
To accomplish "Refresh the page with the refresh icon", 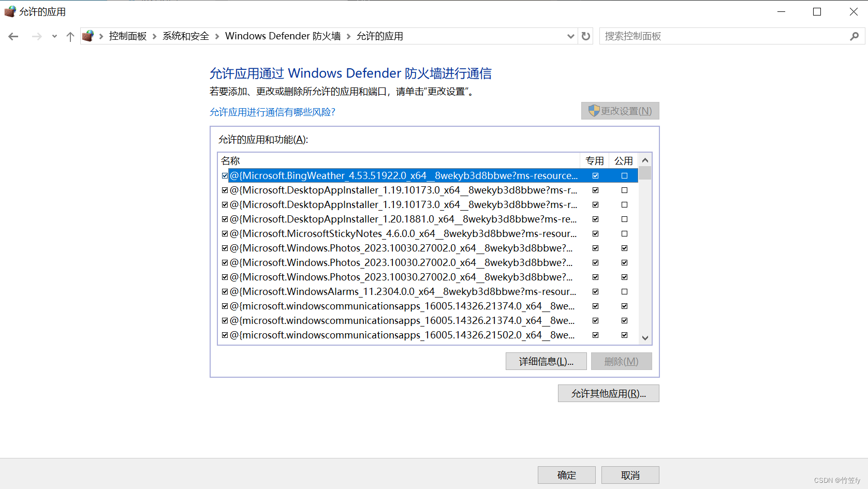I will (x=586, y=36).
